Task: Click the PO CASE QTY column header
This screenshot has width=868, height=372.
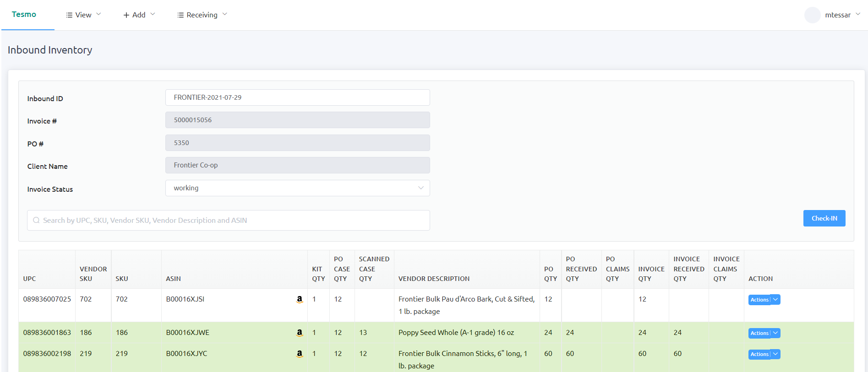Action: tap(342, 269)
